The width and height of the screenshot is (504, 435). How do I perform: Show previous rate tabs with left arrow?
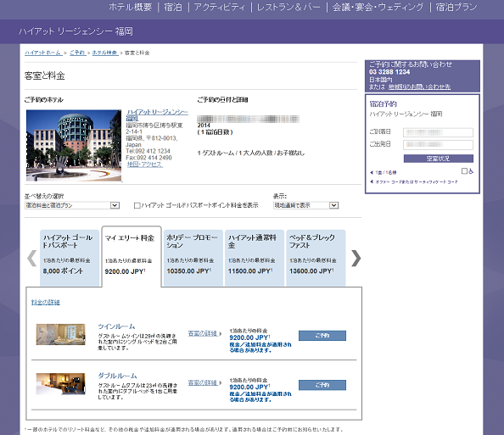32,259
